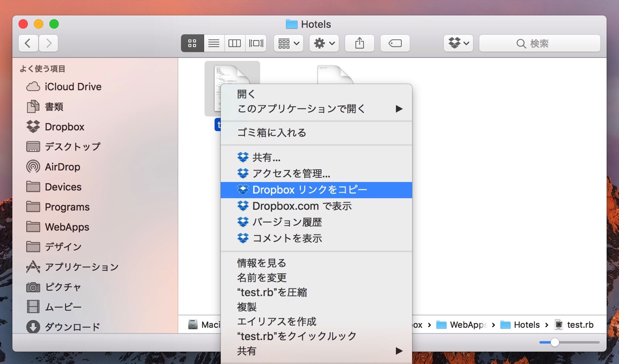Viewport: 619px width, 364px height.
Task: Open the Dropbox toolbar dropdown
Action: [x=458, y=43]
